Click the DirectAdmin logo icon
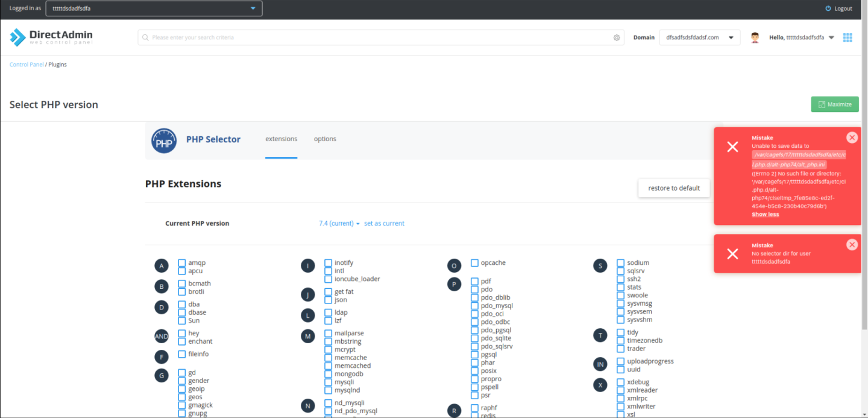Screen dimensions: 868x418 [18, 37]
